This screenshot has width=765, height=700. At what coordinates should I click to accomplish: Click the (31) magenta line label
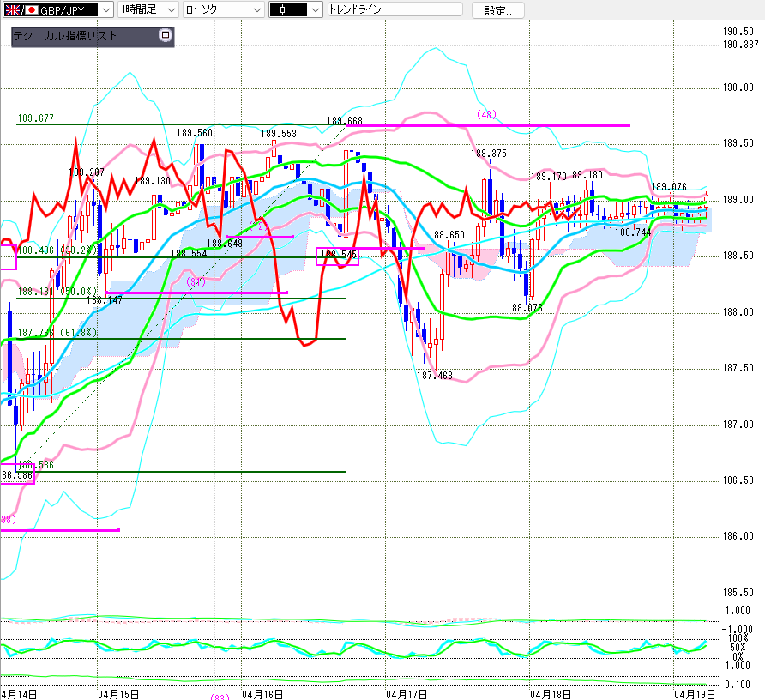click(x=196, y=281)
